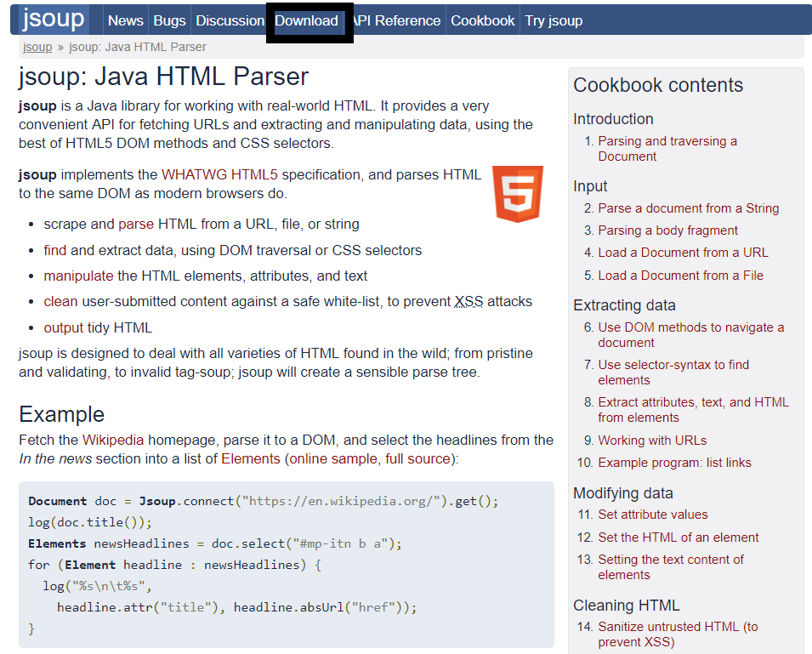Click the 'clean' link
812x654 pixels.
click(x=60, y=301)
